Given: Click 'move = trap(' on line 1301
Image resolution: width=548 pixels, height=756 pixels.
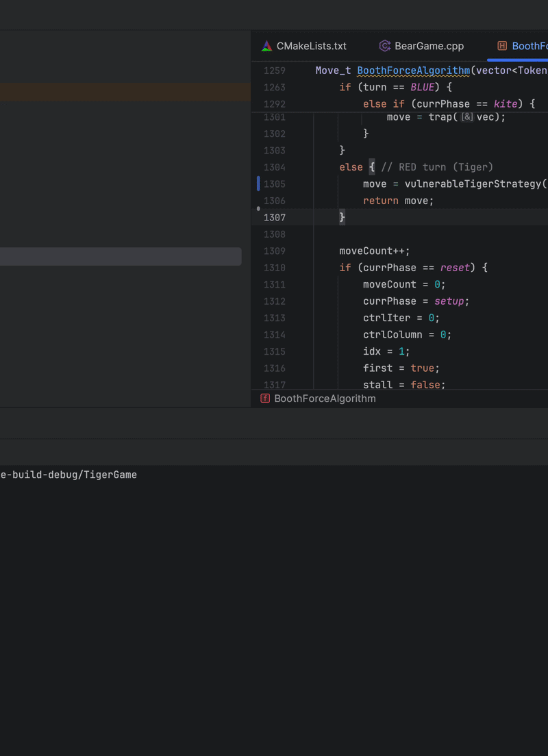Looking at the screenshot, I should [422, 117].
